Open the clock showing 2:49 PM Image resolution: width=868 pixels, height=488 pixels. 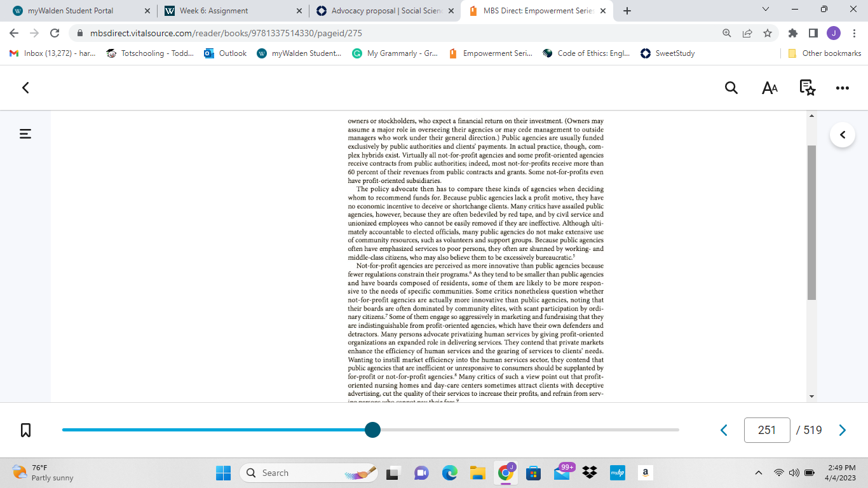(842, 473)
